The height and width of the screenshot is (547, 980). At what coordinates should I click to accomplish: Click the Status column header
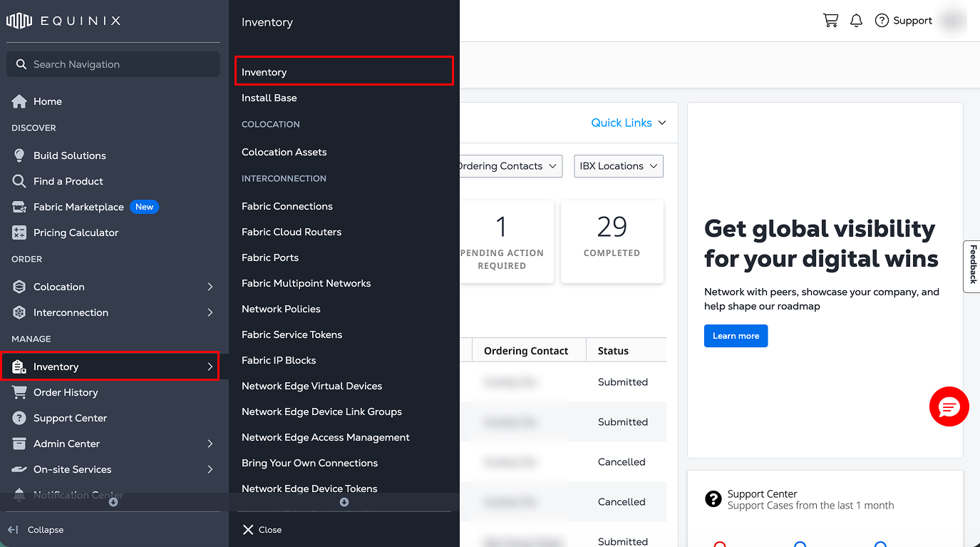613,350
